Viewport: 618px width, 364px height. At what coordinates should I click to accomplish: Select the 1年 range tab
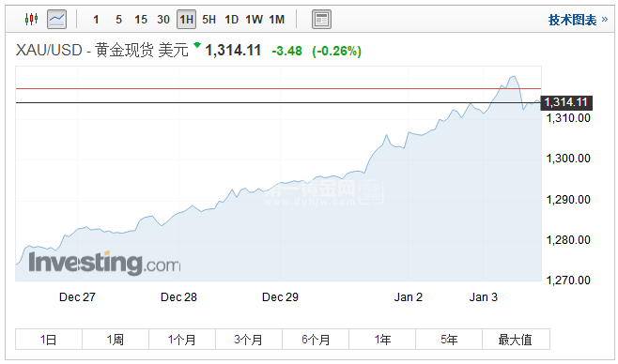pyautogui.click(x=382, y=340)
